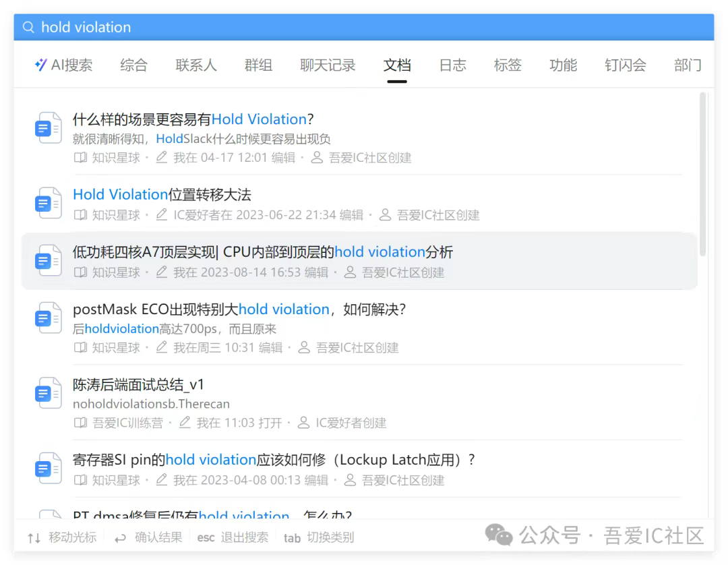728x565 pixels.
Task: Click pencil icon before IC爱好者在 2023-06-22
Action: pos(161,214)
